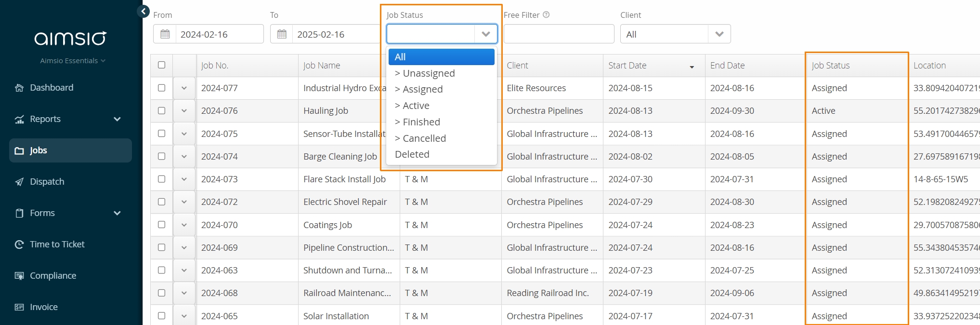Select Unassigned status option
Viewport: 980px width, 325px height.
click(442, 73)
